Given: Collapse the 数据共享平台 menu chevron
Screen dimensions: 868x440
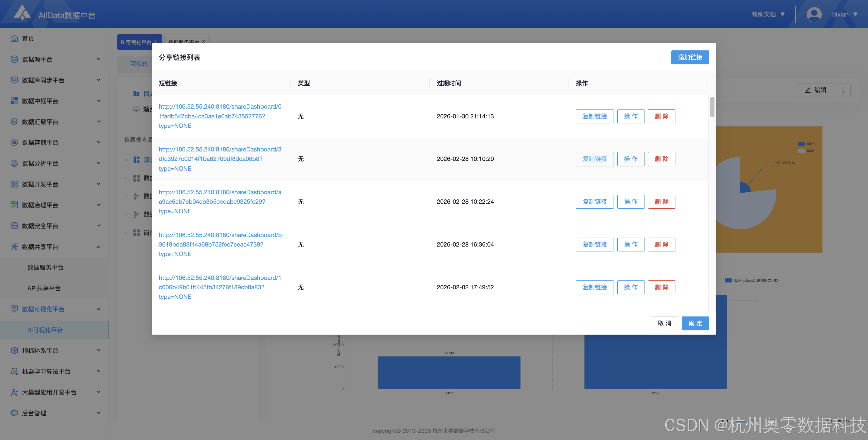Looking at the screenshot, I should tap(99, 247).
